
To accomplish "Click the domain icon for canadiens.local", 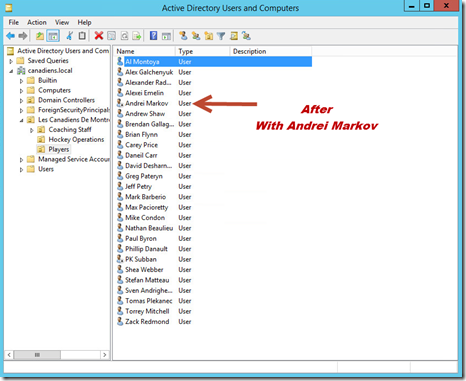I will coord(21,71).
